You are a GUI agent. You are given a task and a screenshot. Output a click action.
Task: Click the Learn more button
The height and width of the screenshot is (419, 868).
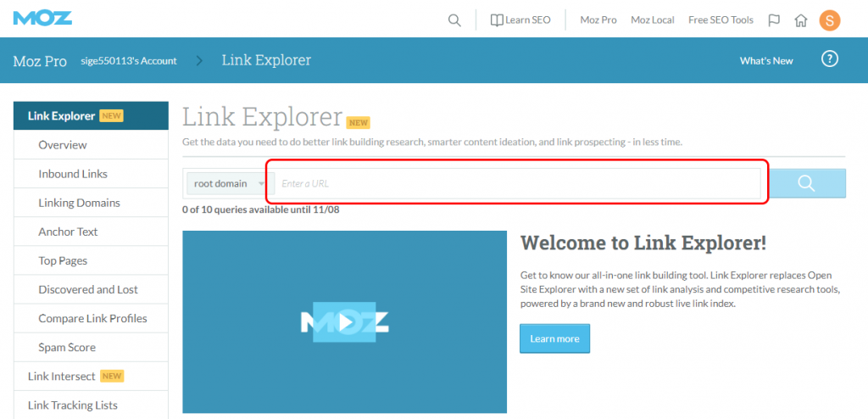[554, 338]
